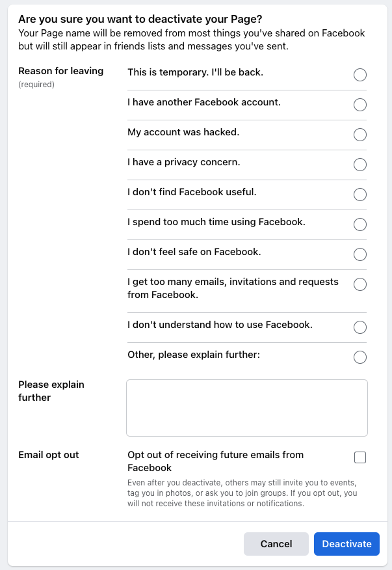Image resolution: width=392 pixels, height=570 pixels.
Task: Choose "I have another Facebook account" option
Action: click(x=360, y=105)
